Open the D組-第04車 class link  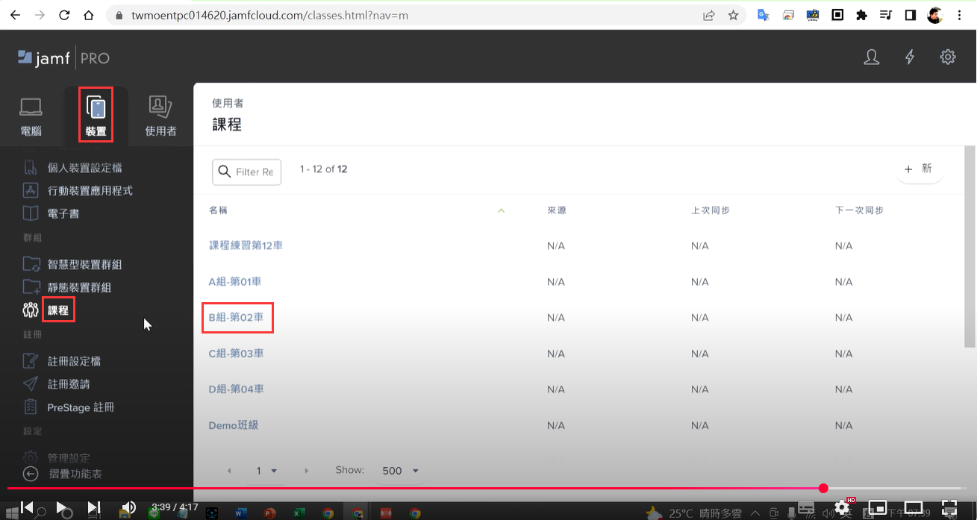click(x=236, y=389)
